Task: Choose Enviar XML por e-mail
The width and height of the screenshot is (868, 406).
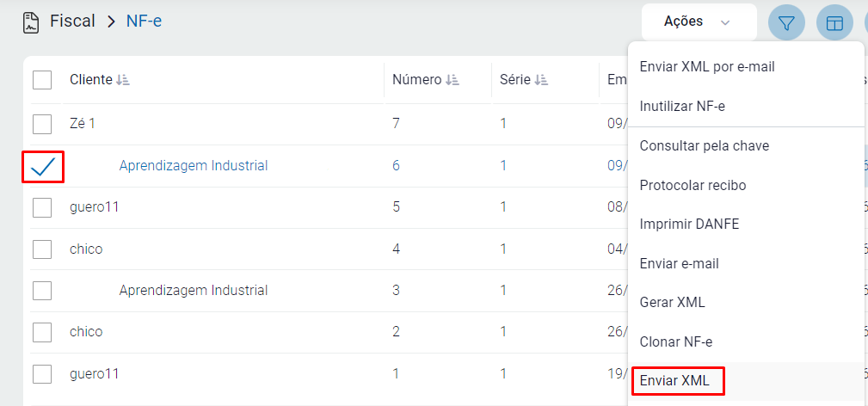Action: coord(707,66)
